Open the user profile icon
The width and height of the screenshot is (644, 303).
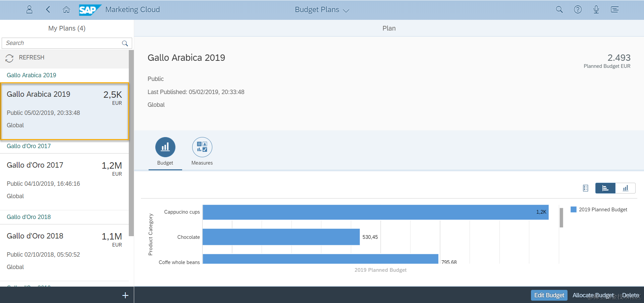(30, 9)
